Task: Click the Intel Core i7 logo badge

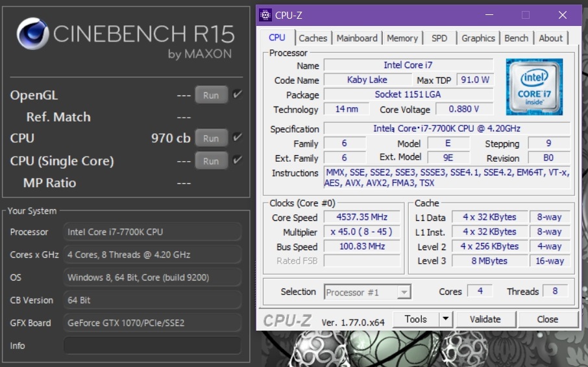Action: tap(534, 86)
